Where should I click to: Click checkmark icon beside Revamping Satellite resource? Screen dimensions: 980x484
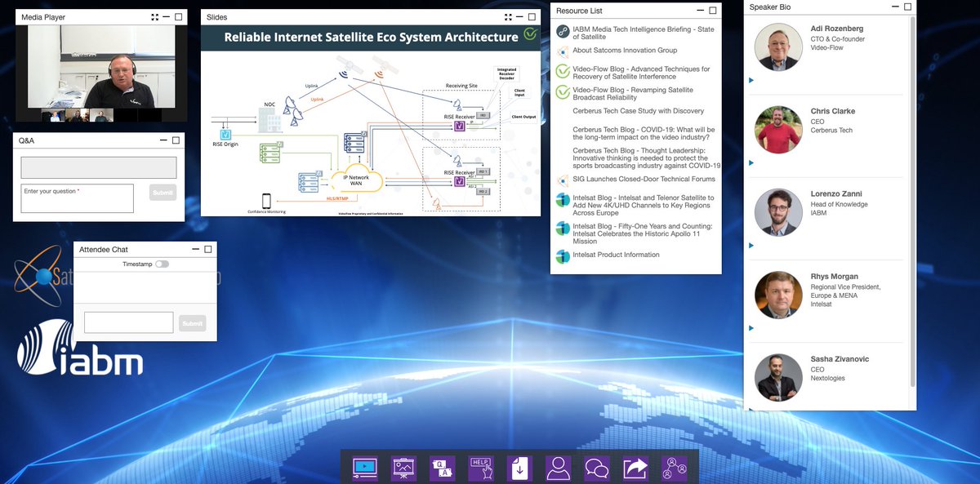(563, 93)
